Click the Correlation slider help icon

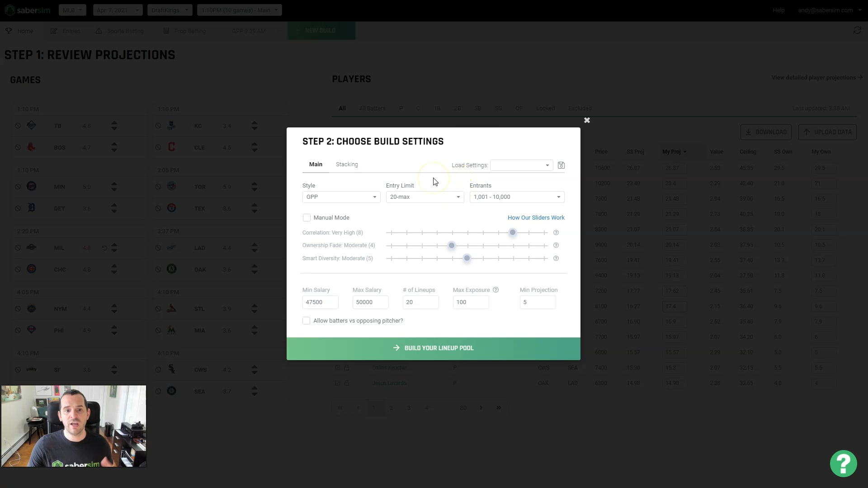click(x=556, y=233)
